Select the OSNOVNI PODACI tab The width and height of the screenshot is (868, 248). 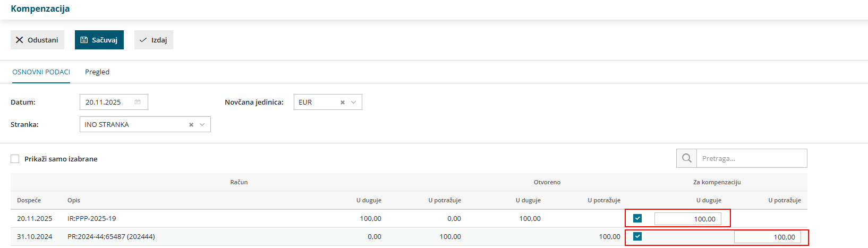(41, 72)
